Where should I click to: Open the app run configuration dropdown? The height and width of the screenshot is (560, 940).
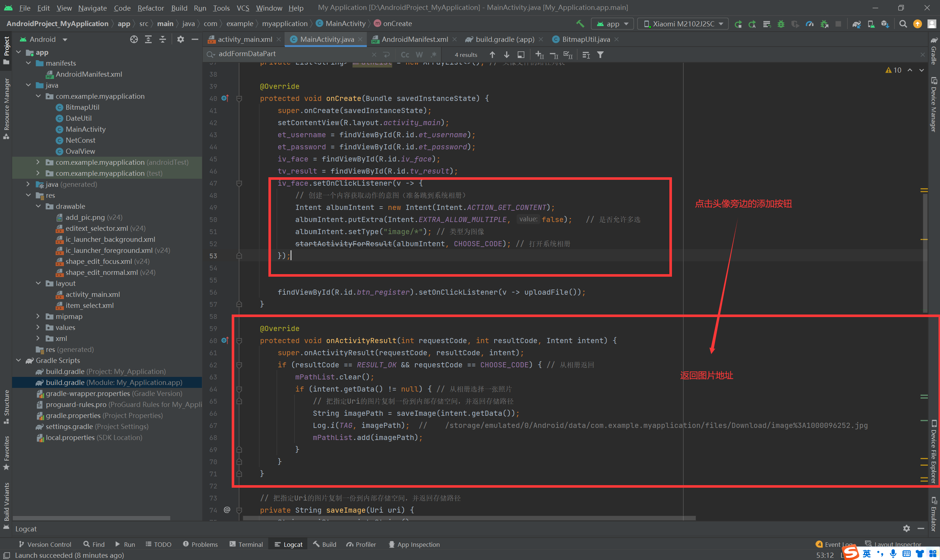[x=612, y=24]
